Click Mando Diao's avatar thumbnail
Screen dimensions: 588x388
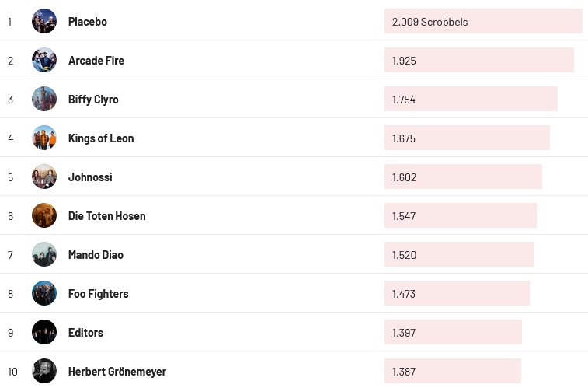click(44, 254)
